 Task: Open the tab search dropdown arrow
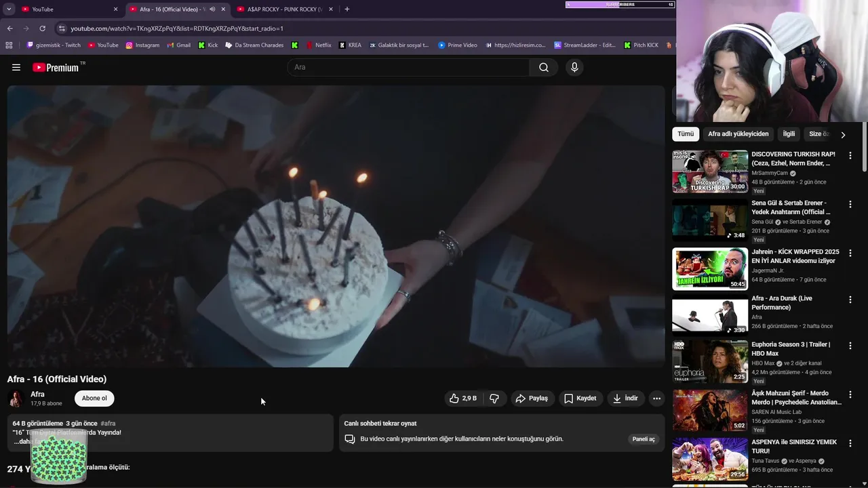tap(9, 9)
